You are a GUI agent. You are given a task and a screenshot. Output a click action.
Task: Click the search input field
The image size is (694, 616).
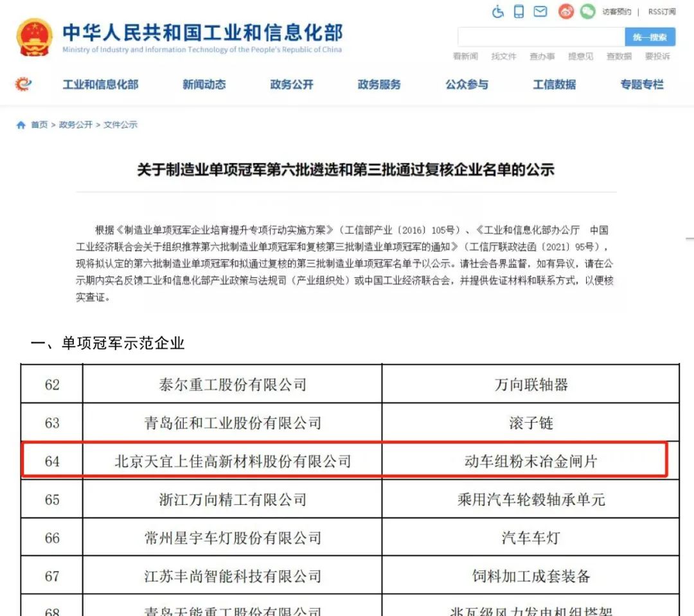click(541, 37)
